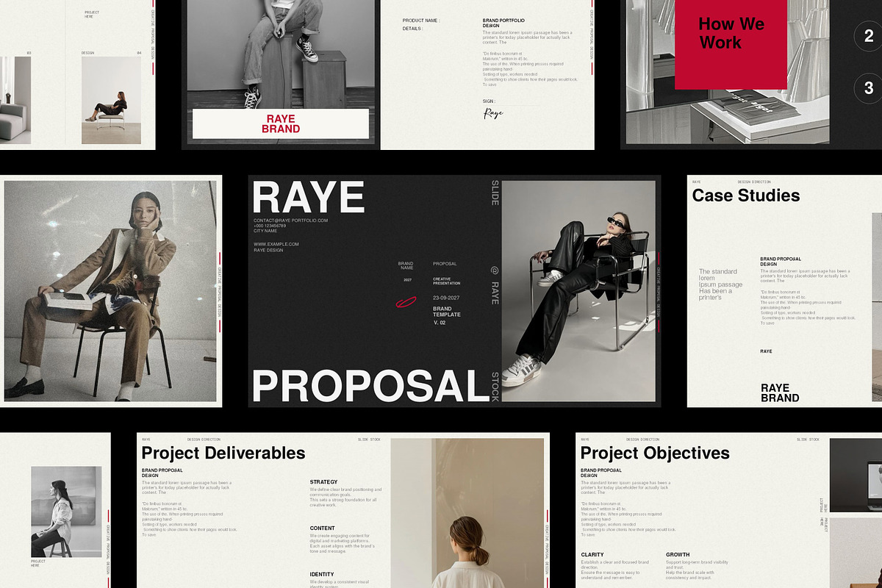Click the SIGN : label
This screenshot has height=588, width=882.
490,101
